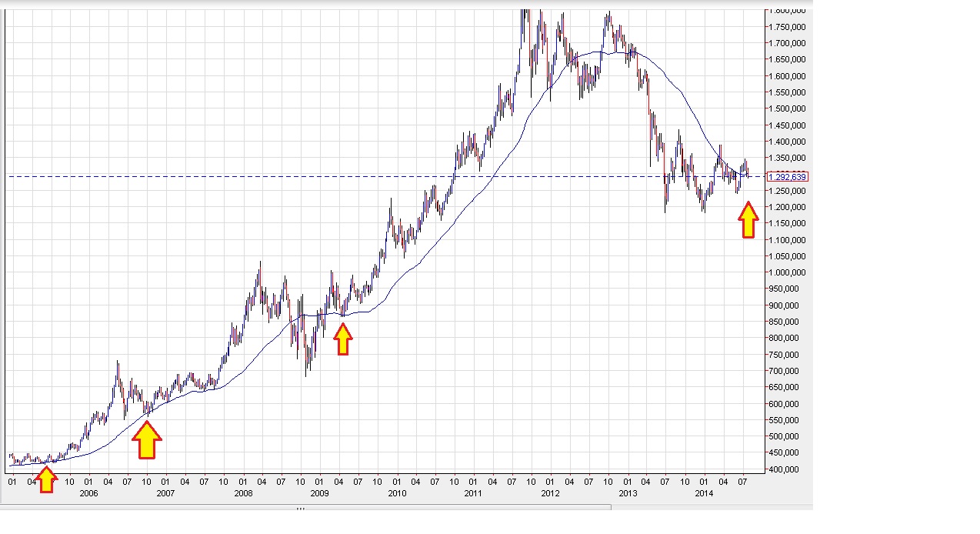This screenshot has width=980, height=534.
Task: Click the 1.250,000 price axis label
Action: [x=787, y=191]
